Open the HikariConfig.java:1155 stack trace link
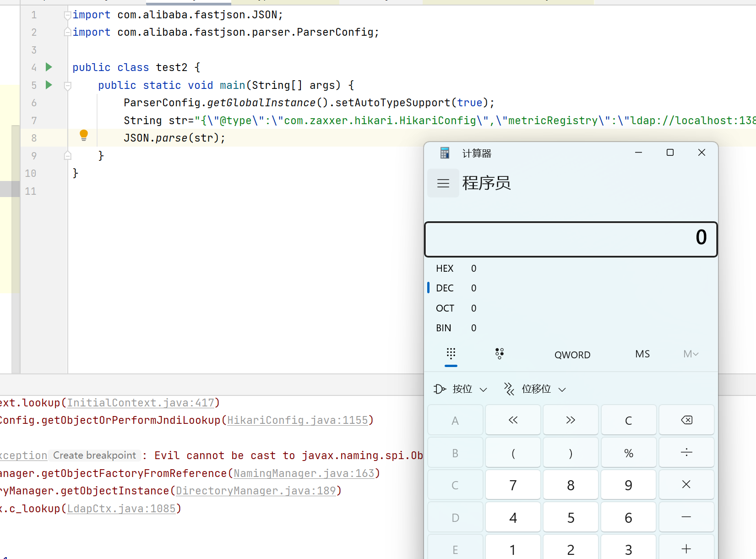Screen dimensions: 756x559 (x=298, y=420)
